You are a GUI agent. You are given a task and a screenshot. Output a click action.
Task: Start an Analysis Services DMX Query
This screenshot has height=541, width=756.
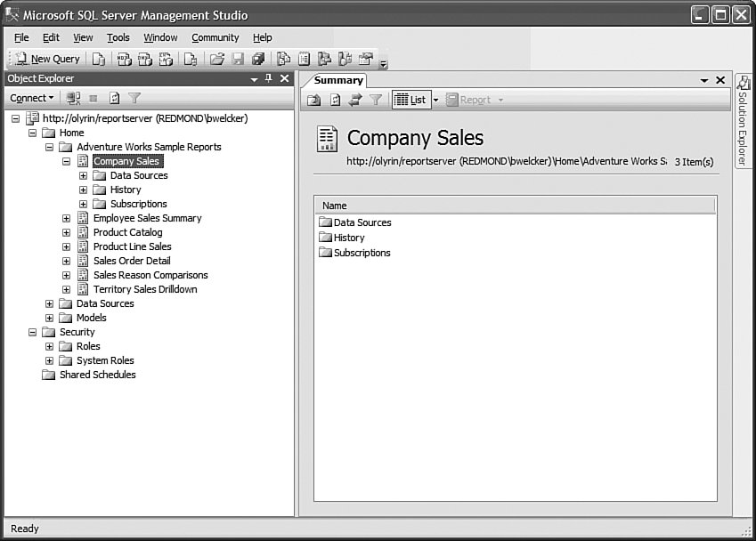click(x=145, y=59)
